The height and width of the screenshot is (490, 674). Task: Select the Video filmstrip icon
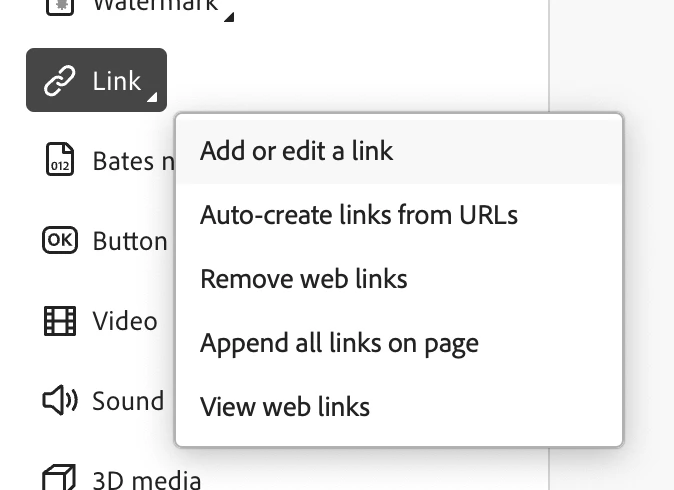60,321
